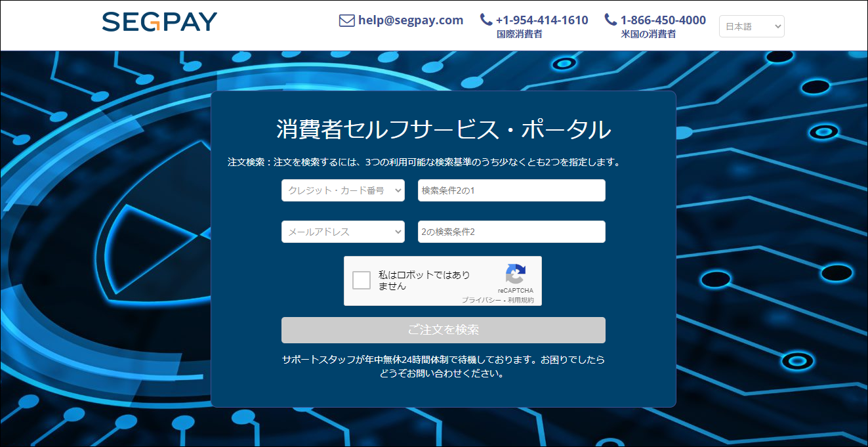Click the phone icon beside 1-866-450-4000
868x447 pixels.
(x=611, y=20)
